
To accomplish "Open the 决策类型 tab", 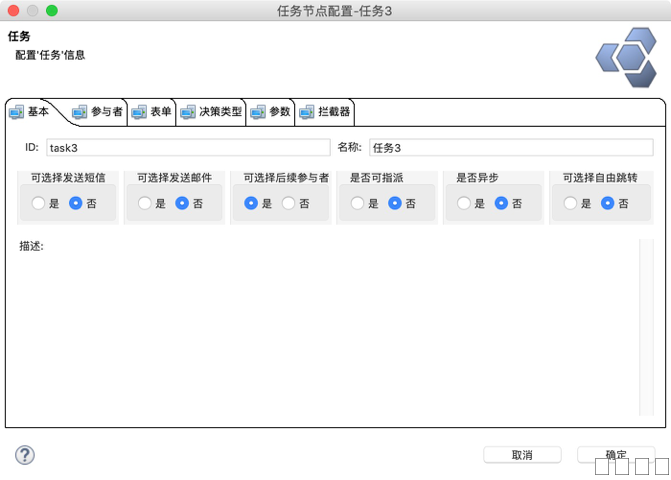I will click(x=220, y=112).
